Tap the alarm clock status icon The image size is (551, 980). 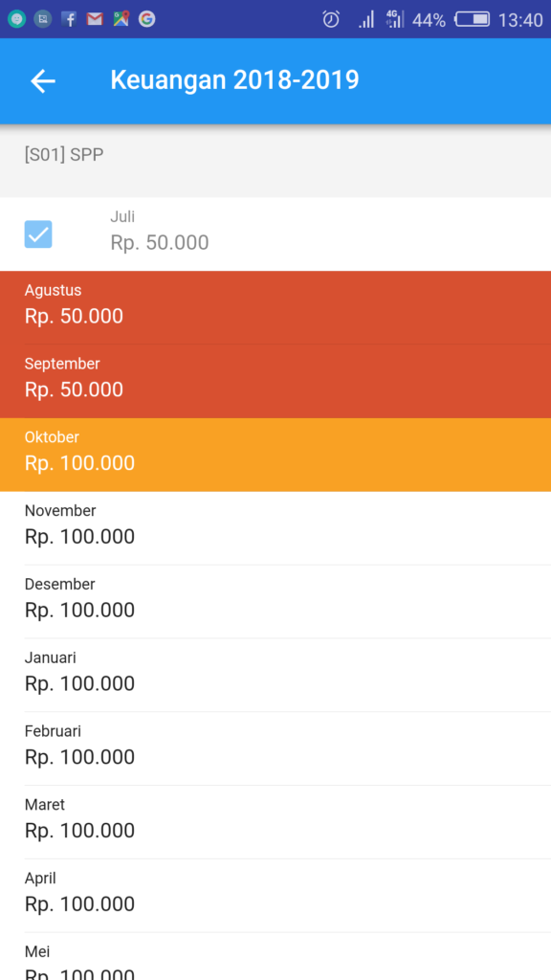(331, 19)
